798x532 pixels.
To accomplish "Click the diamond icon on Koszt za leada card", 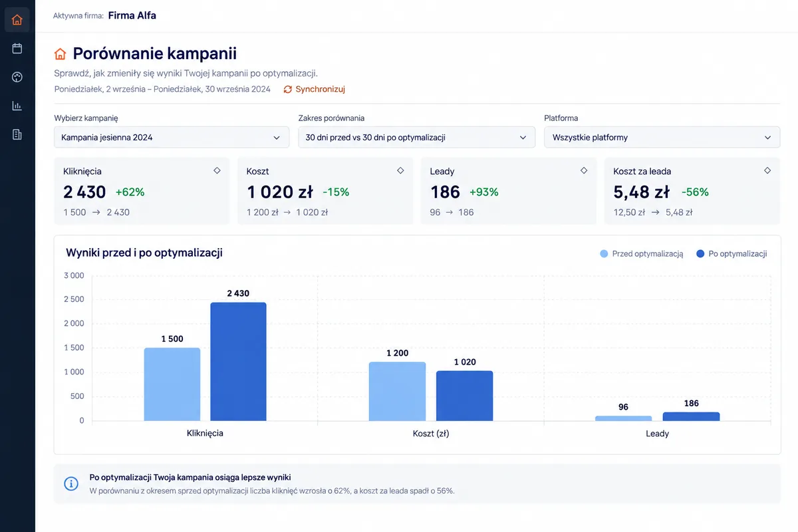I will (767, 171).
